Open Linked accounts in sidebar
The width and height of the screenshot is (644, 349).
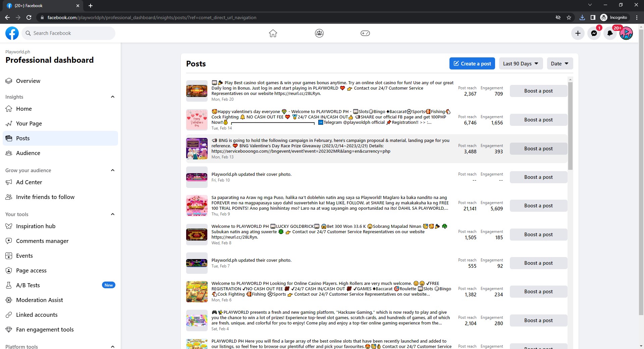tap(60, 315)
